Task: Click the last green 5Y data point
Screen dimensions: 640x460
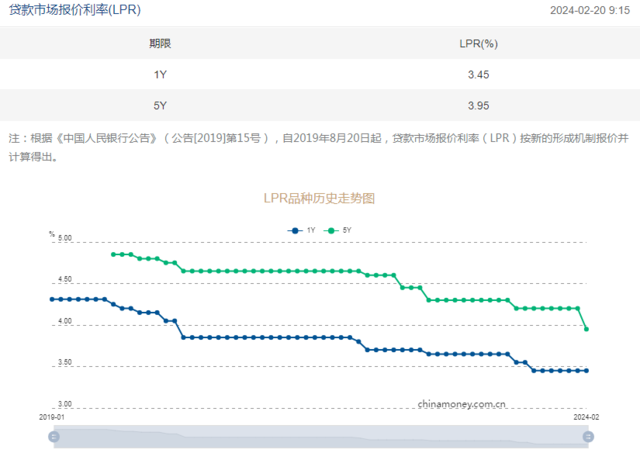Action: (x=586, y=329)
